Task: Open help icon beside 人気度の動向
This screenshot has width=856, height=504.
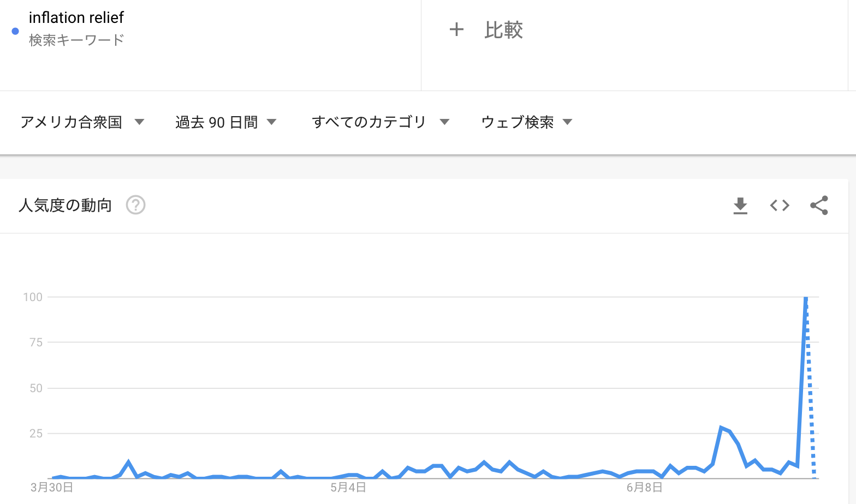Action: point(135,205)
